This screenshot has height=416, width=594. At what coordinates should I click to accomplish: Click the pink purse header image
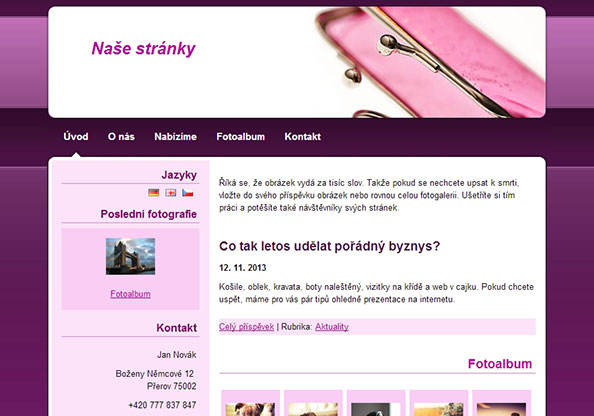click(x=430, y=62)
